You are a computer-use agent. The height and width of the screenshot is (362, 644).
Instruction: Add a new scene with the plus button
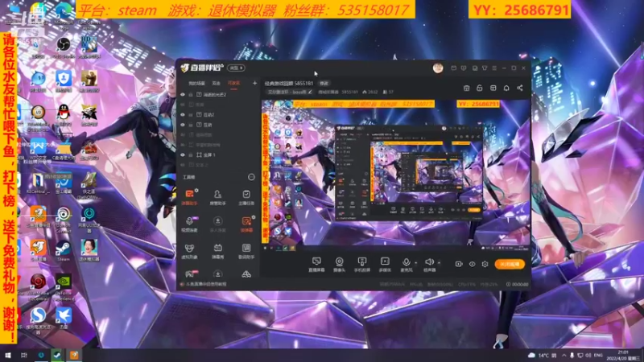tap(254, 84)
